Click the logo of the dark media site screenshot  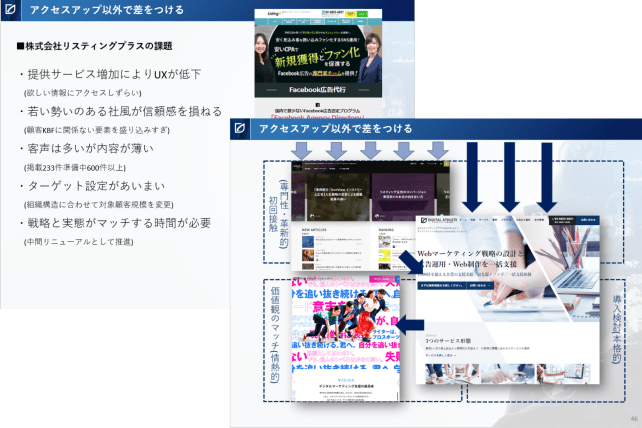click(x=297, y=165)
